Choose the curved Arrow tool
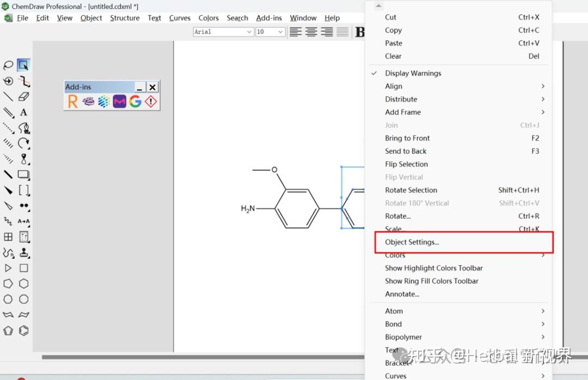 click(x=23, y=143)
